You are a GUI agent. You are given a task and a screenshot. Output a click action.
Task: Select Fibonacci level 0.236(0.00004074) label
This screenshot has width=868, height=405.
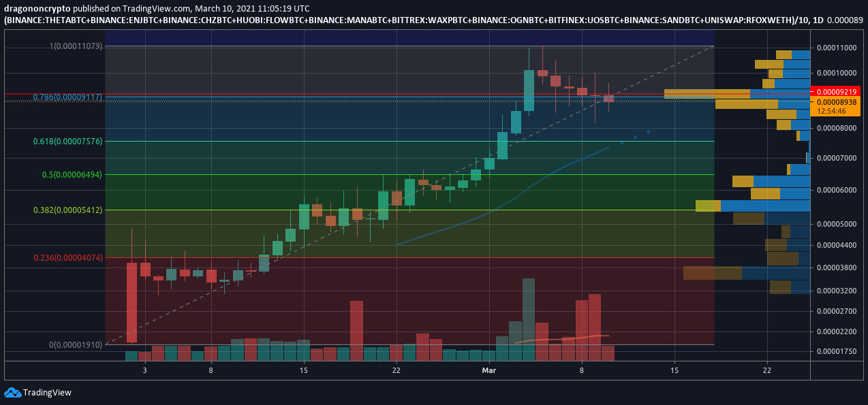[67, 258]
